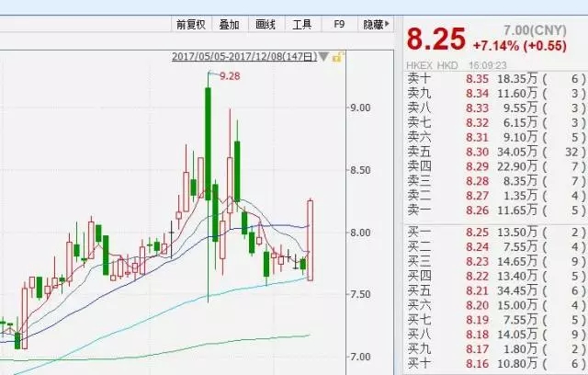Select the 卖三 row at 8.28
Screen dimensions: 588x375
(x=496, y=181)
